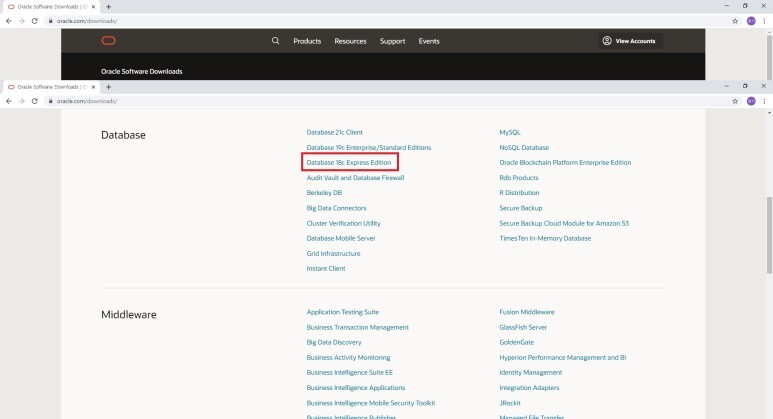
Task: Open Grid Infrastructure link
Action: point(333,253)
